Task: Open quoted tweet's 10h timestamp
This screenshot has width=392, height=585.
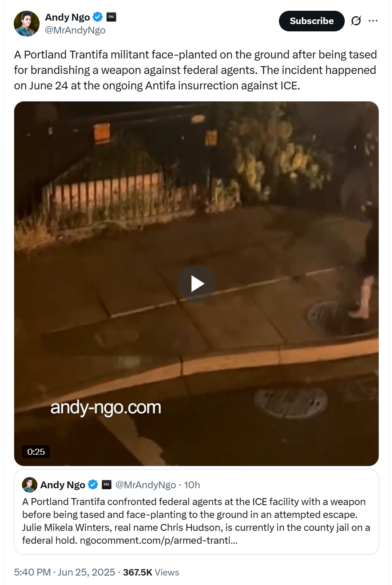Action: [192, 485]
